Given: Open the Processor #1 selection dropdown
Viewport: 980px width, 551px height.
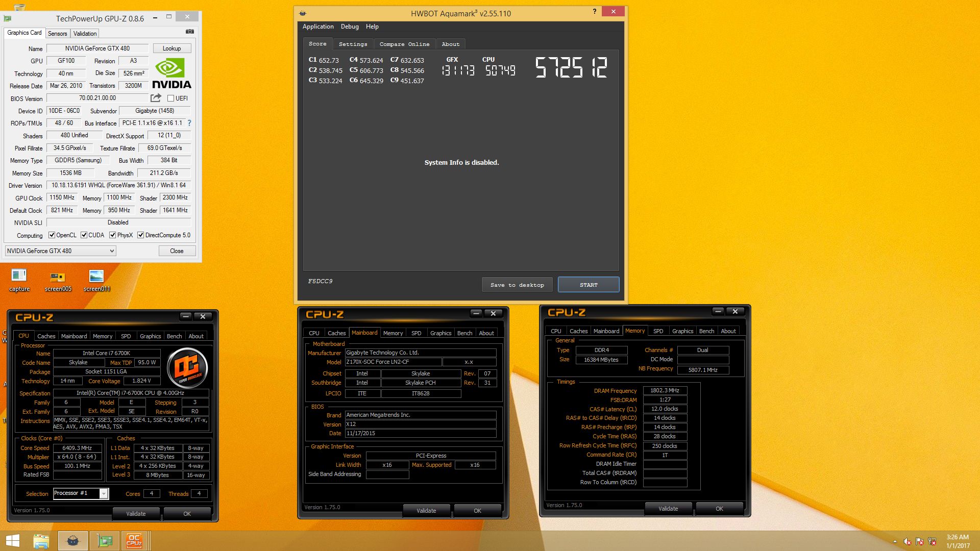Looking at the screenshot, I should pos(81,493).
